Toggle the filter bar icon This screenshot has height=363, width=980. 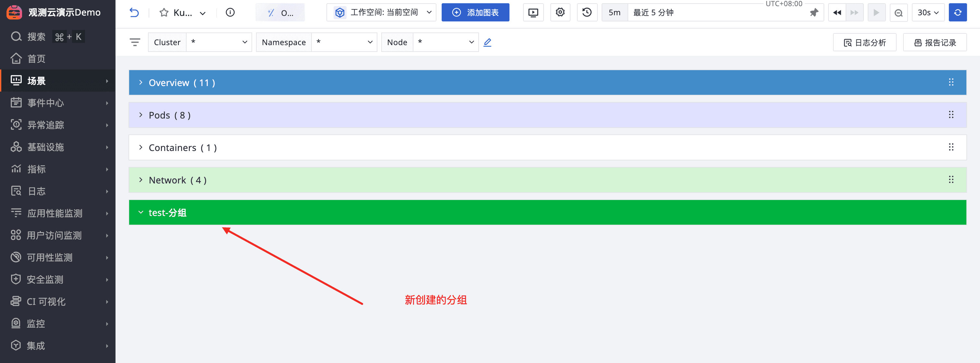click(x=135, y=42)
